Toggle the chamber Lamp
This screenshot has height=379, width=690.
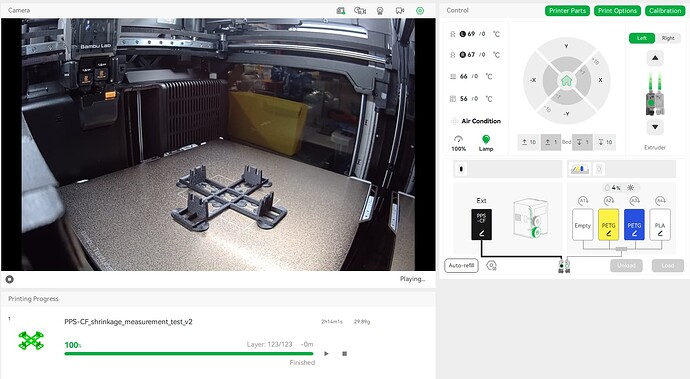click(x=486, y=143)
